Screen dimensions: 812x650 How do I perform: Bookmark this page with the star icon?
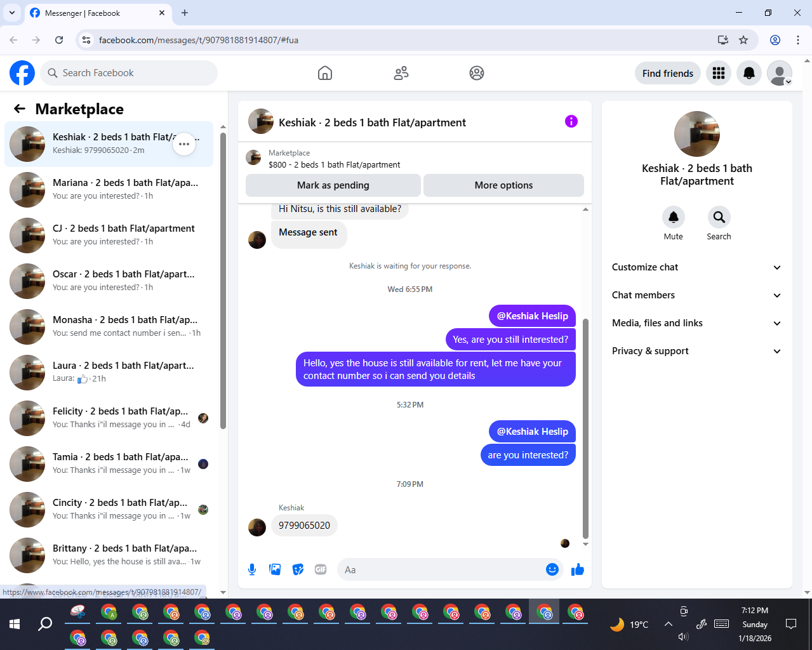tap(743, 40)
